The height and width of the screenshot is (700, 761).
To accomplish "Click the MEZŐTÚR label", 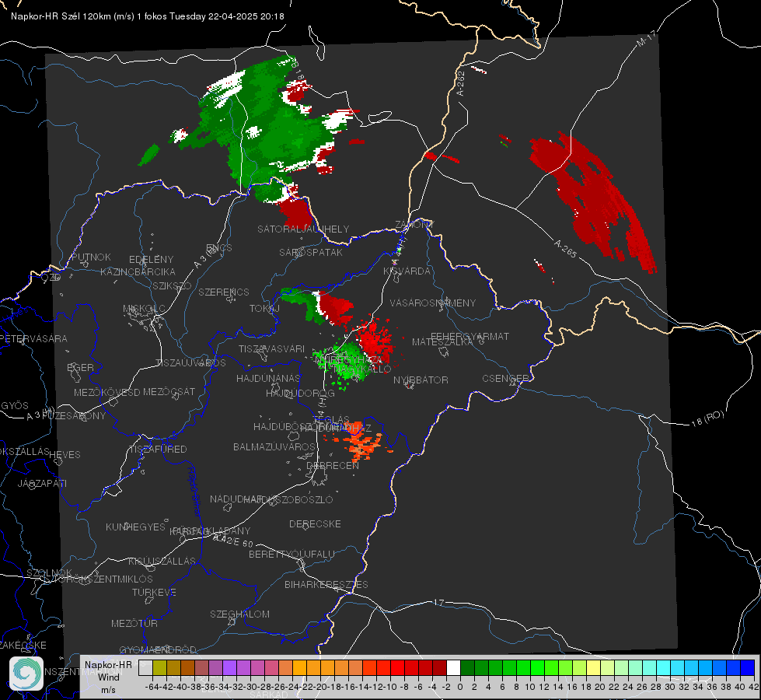I will point(134,623).
